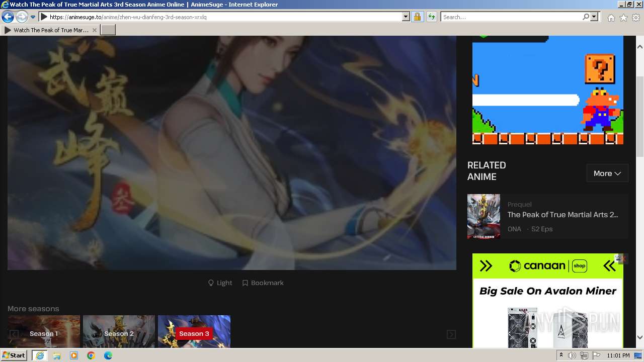The height and width of the screenshot is (362, 644).
Task: Open the network tray icon
Action: 584,355
